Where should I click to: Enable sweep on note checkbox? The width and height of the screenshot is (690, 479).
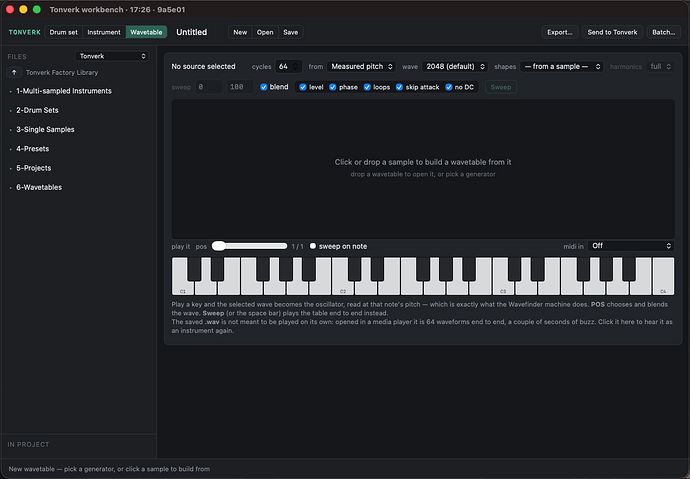pos(313,246)
